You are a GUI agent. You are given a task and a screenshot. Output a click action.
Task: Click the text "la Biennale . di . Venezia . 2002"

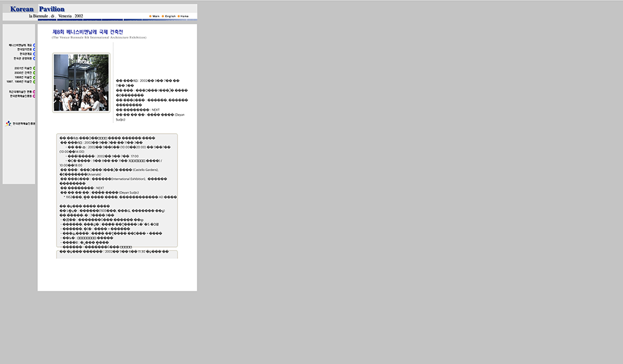point(56,16)
